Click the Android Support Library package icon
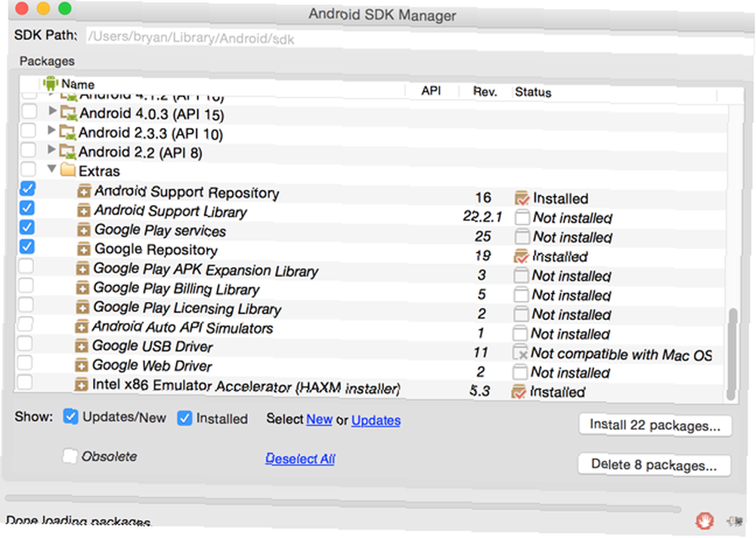Viewport: 756px width, 538px height. pos(84,210)
